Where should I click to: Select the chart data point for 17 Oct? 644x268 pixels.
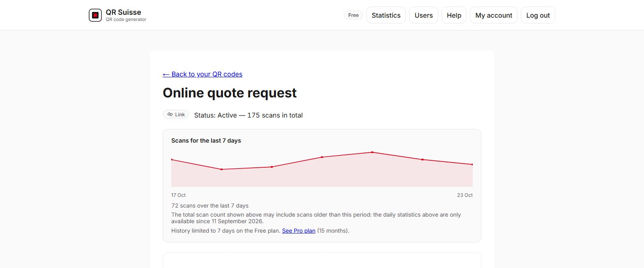pos(172,159)
